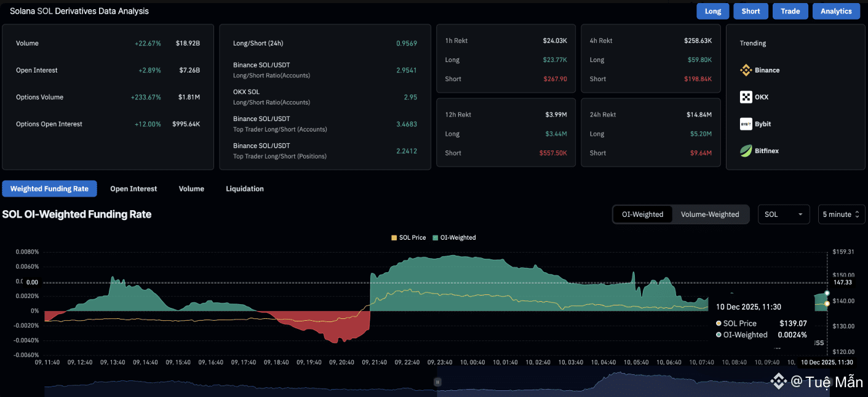This screenshot has width=868, height=397.
Task: Click the Trade button
Action: tap(790, 11)
